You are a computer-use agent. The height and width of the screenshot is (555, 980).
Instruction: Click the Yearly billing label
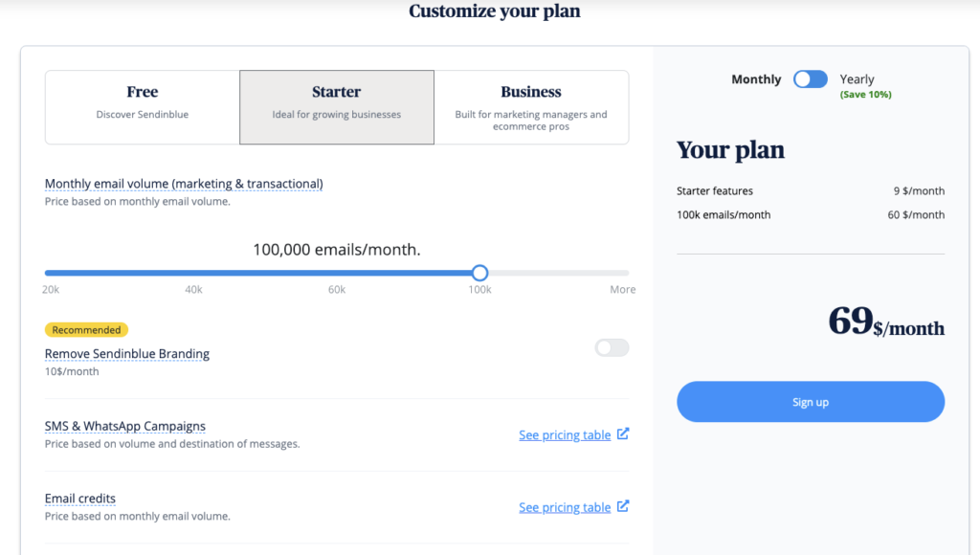(857, 79)
